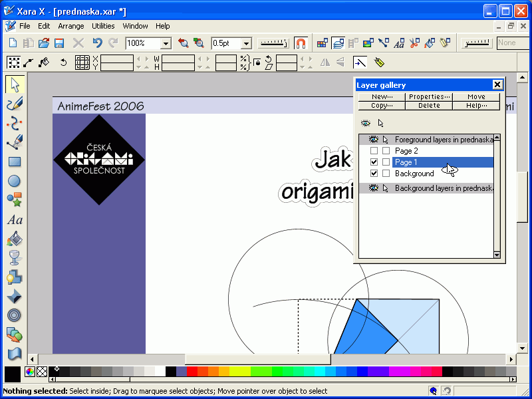
Task: Toggle the bounds handles selection button
Action: [x=13, y=63]
